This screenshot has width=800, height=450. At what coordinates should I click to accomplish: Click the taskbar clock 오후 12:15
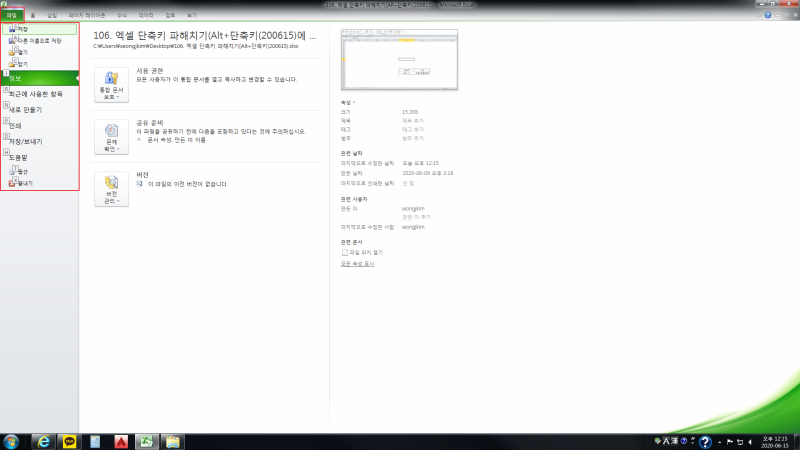click(774, 442)
